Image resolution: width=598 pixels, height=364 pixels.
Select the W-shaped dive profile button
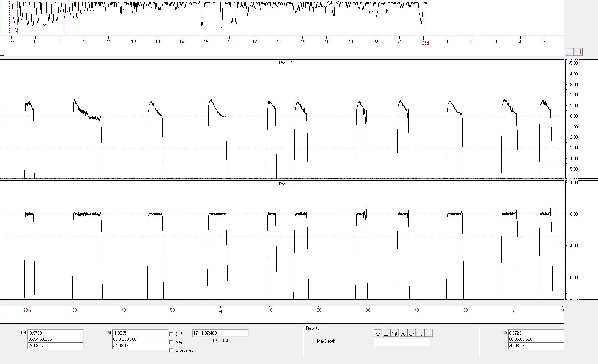pos(403,333)
